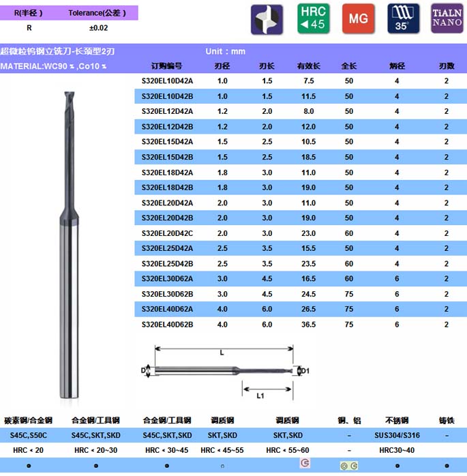The height and width of the screenshot is (476, 467).
Task: Click the suitability dot under HRC < 20
Action: point(29,465)
